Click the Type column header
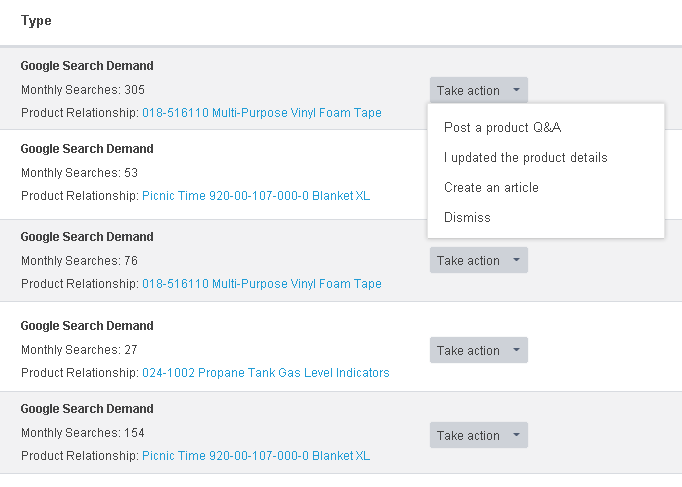This screenshot has width=682, height=487. (36, 21)
